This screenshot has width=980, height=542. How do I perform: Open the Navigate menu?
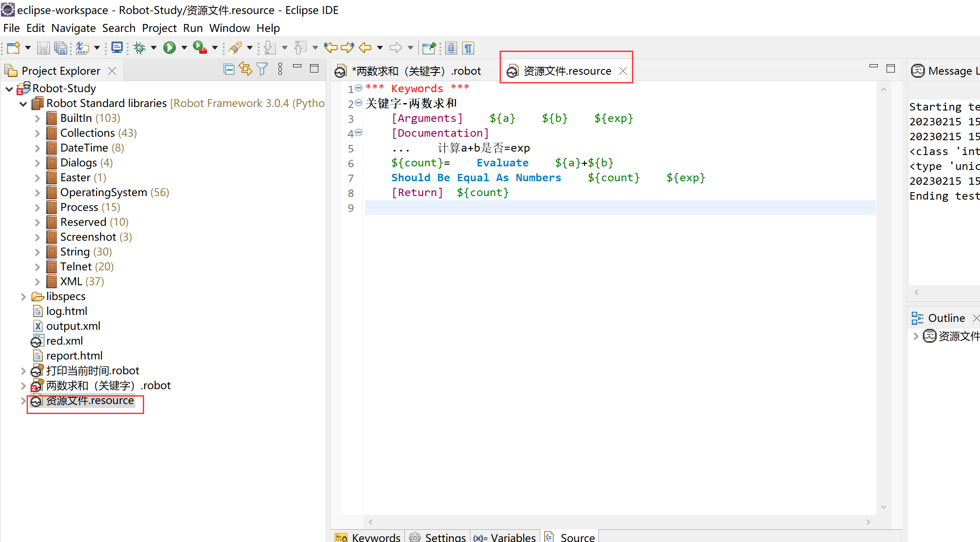pyautogui.click(x=73, y=28)
